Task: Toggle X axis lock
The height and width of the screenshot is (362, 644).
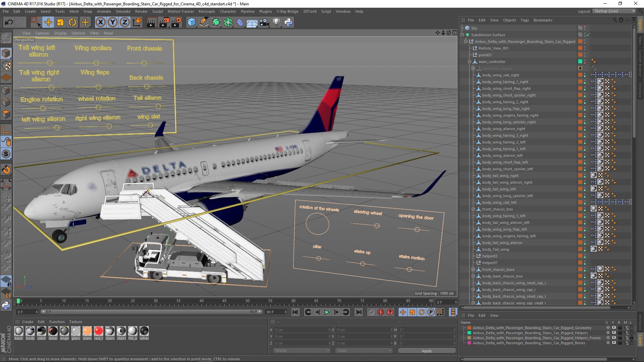Action: tap(100, 22)
